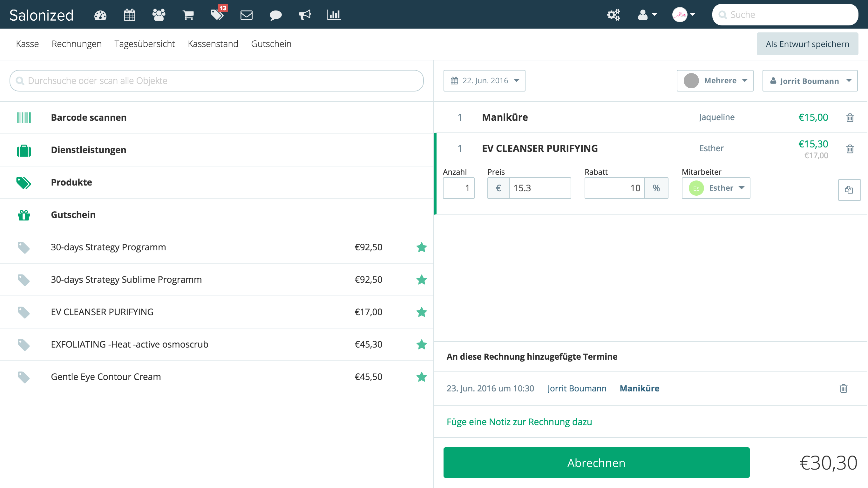Image resolution: width=868 pixels, height=488 pixels.
Task: Click the shopping cart icon
Action: (x=188, y=15)
